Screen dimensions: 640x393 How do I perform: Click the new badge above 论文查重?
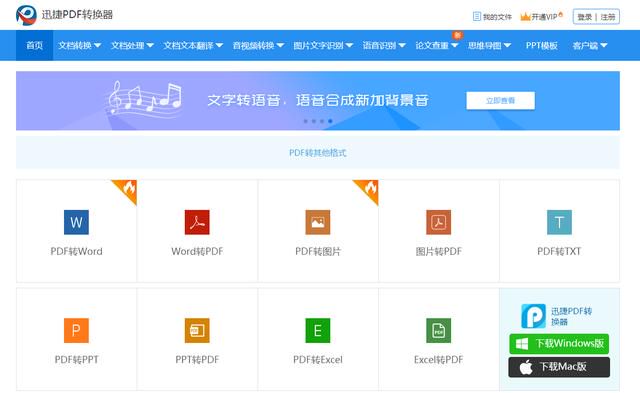coord(457,35)
